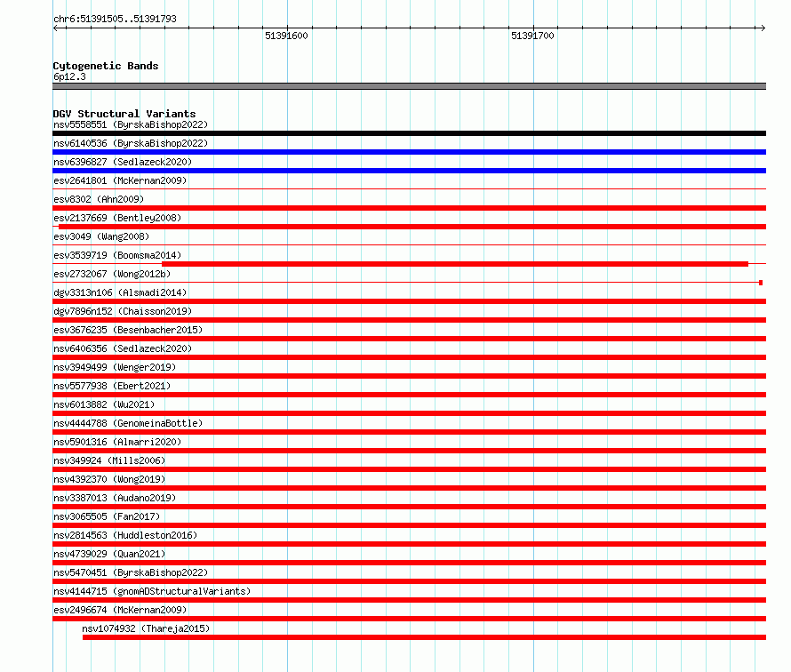Select the Cytogenetic Bands track title
The width and height of the screenshot is (791, 672).
click(x=106, y=66)
